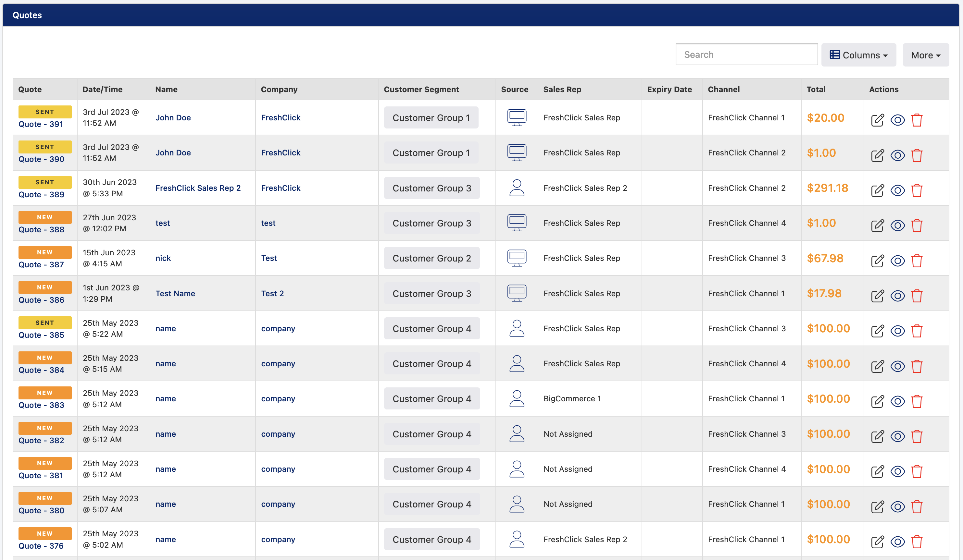View Quote - 391 with the eye icon
This screenshot has height=560, width=963.
pos(898,120)
